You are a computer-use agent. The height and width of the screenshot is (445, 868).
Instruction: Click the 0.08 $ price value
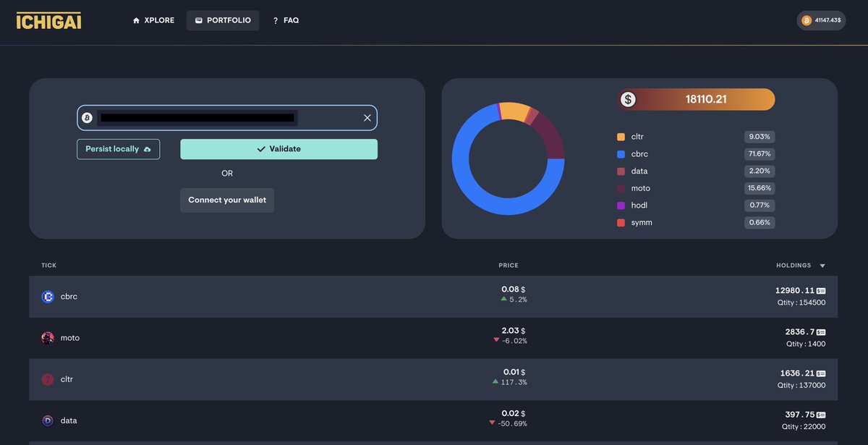point(514,289)
